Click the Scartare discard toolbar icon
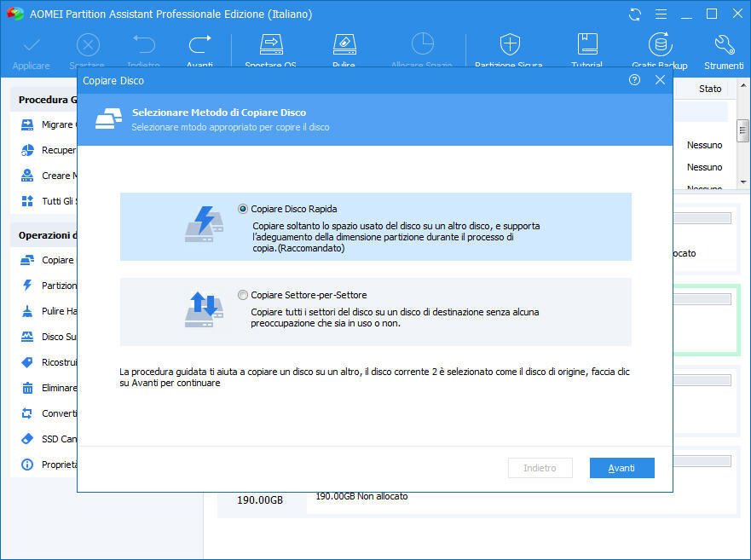The image size is (751, 560). [88, 45]
